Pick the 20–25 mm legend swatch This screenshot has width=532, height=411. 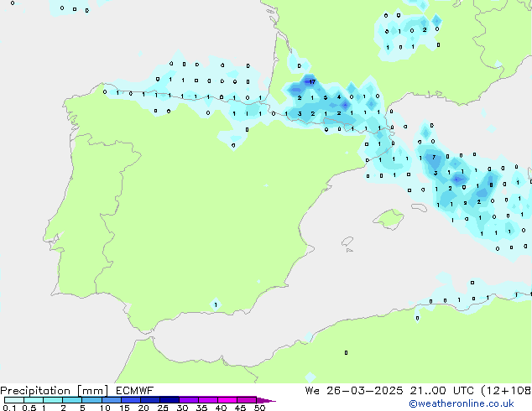(149, 400)
